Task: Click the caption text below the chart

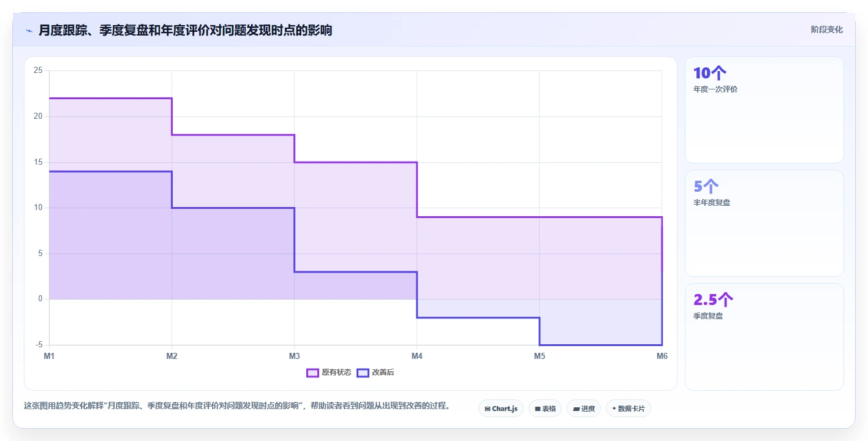Action: [236, 405]
